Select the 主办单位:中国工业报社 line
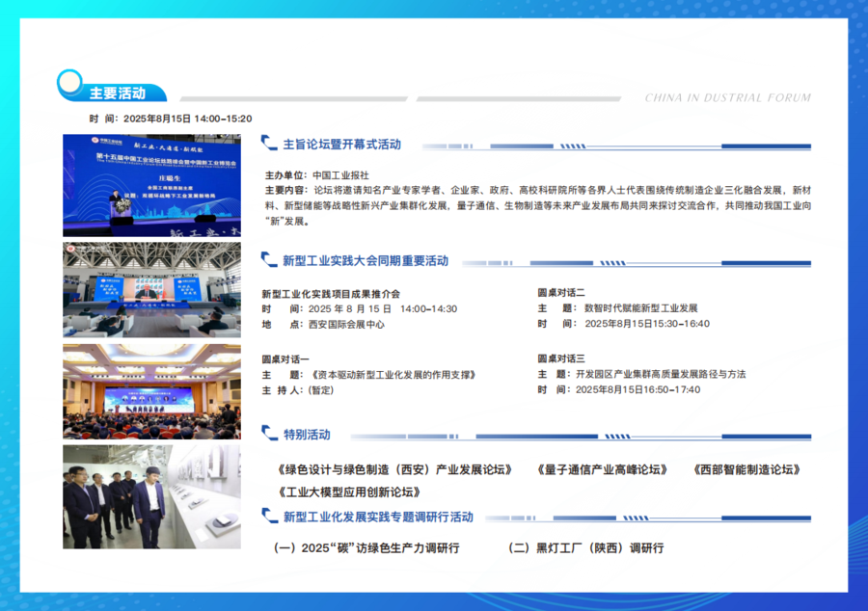Viewport: 868px width, 611px height. 316,175
